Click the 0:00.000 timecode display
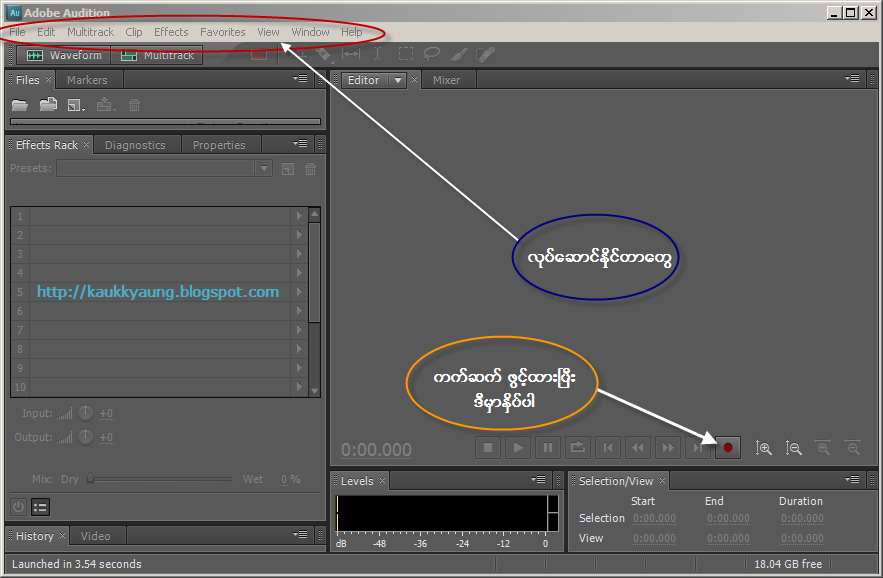 pos(376,450)
